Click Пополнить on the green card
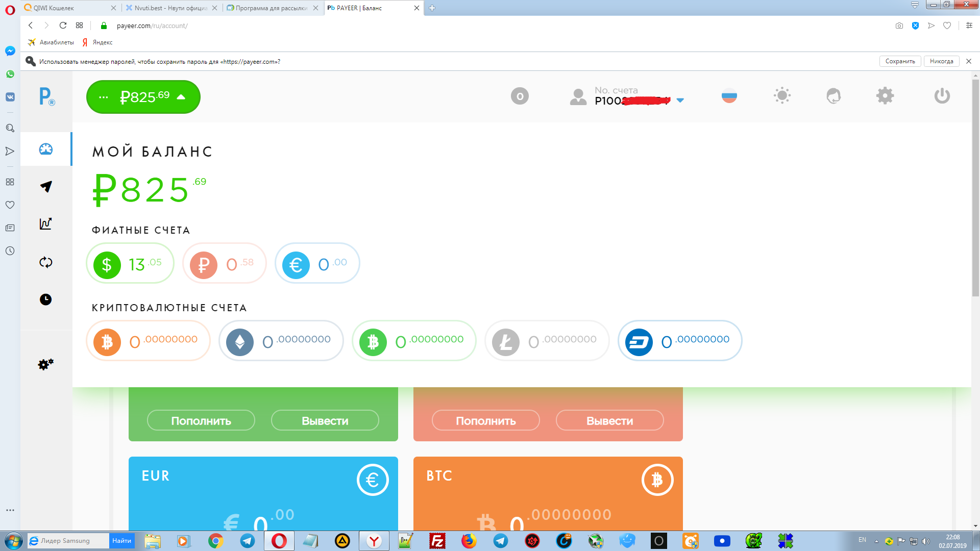The width and height of the screenshot is (980, 551). pos(201,420)
